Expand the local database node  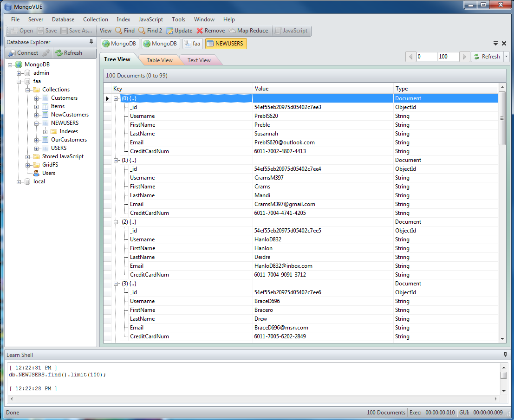(x=19, y=182)
